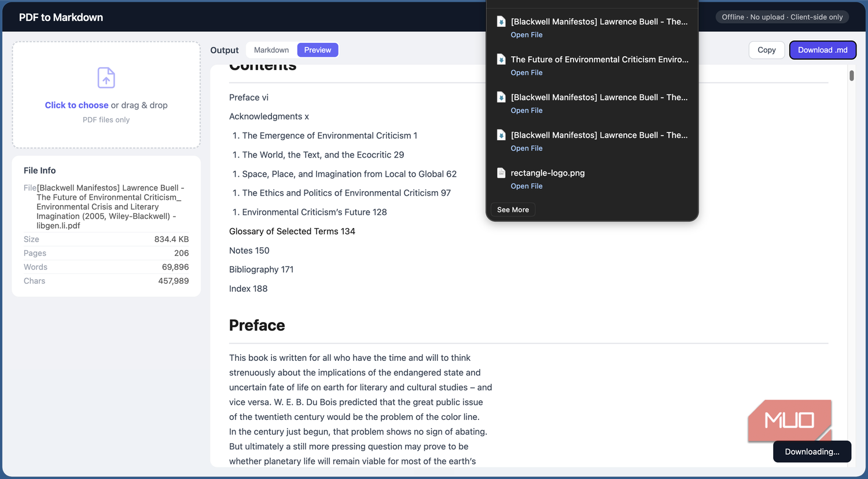
Task: Click See More in downloads popup
Action: pos(513,210)
